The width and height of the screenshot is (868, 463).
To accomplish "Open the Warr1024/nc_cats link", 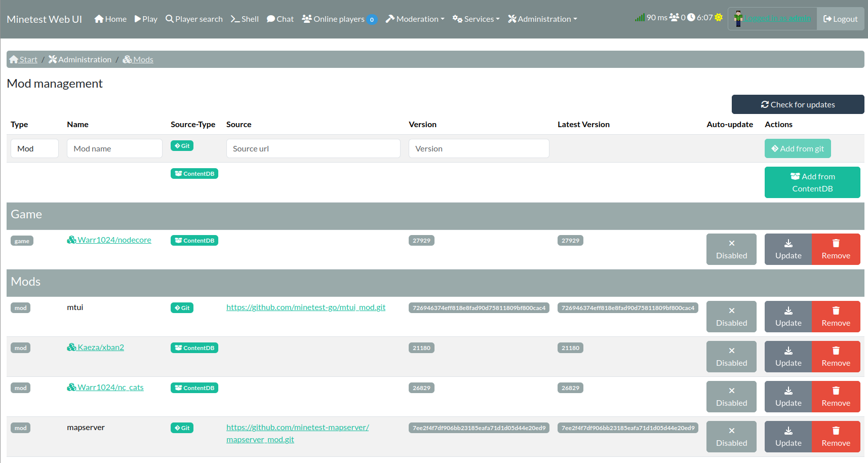I will tap(105, 387).
